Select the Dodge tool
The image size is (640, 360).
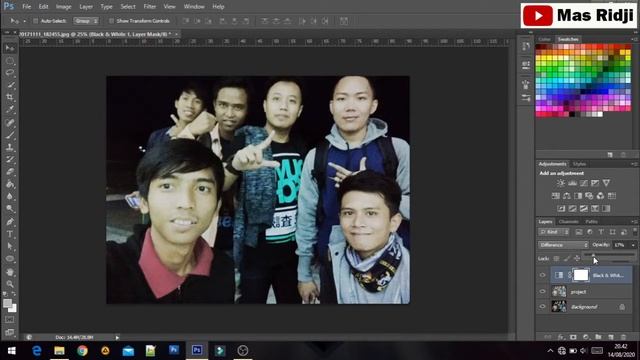point(10,209)
